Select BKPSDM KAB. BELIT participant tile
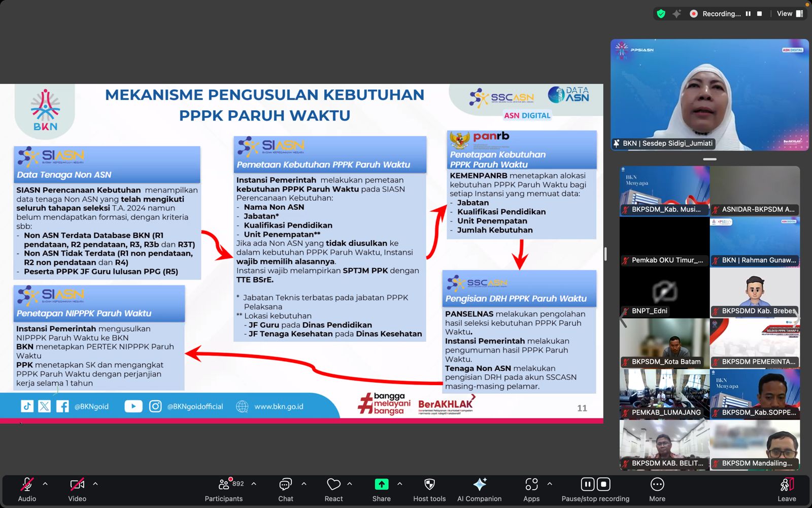Screen dimensions: 812x508 point(664,445)
